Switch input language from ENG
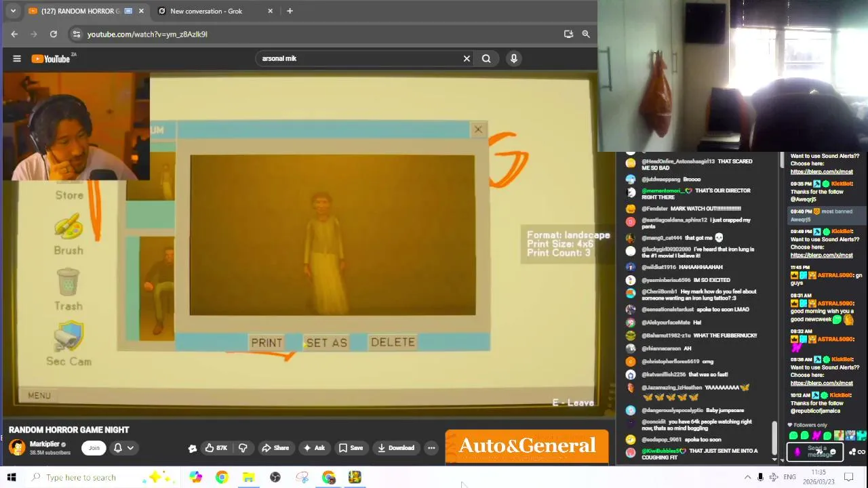 (x=789, y=477)
